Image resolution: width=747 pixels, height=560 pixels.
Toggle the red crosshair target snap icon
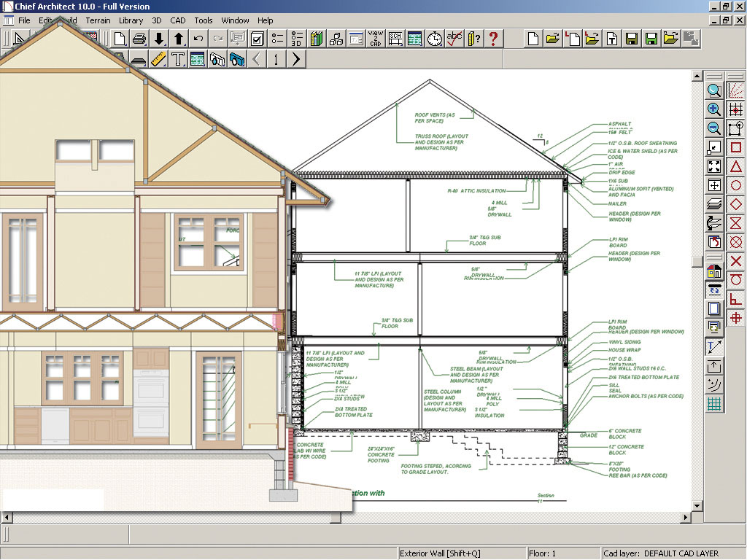tap(736, 318)
